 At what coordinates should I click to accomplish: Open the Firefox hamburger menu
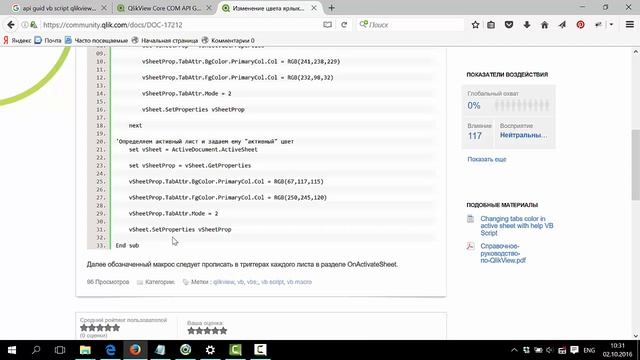tap(630, 25)
